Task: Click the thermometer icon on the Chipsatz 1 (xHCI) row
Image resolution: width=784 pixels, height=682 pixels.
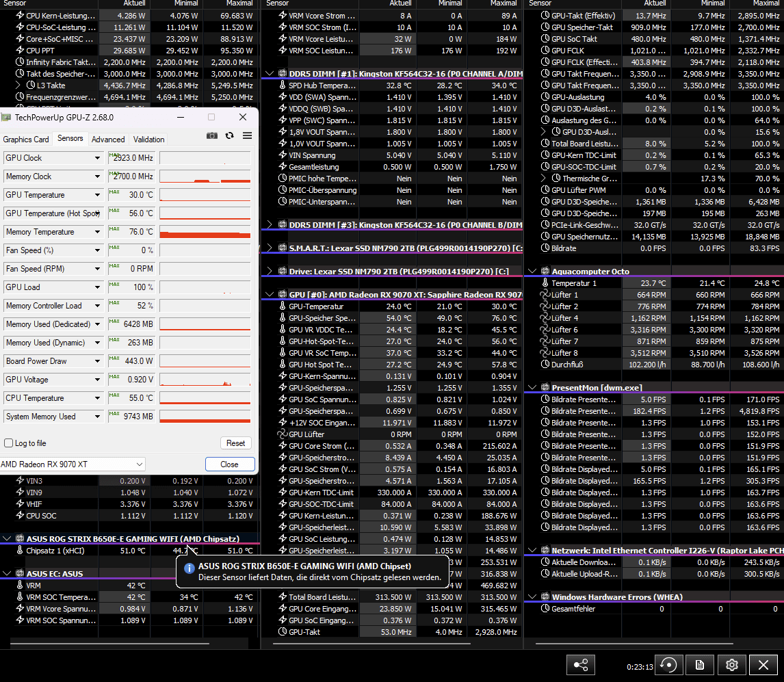Action: 20,550
